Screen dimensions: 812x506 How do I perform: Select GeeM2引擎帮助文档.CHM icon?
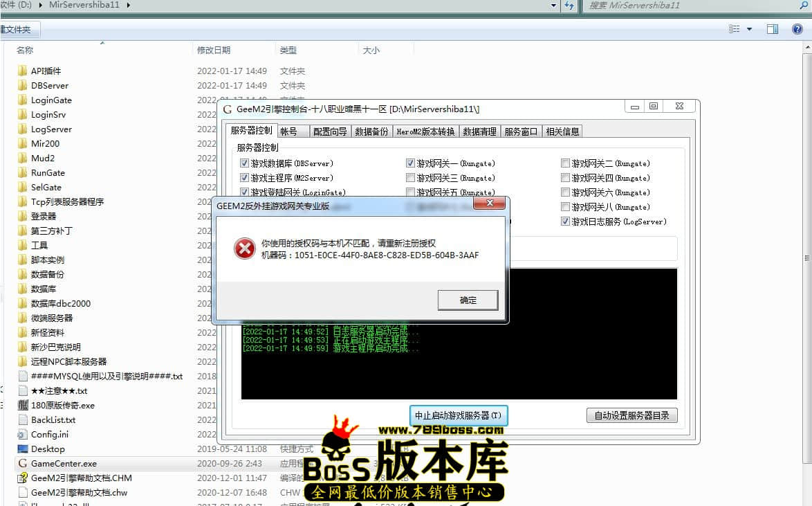[x=22, y=478]
